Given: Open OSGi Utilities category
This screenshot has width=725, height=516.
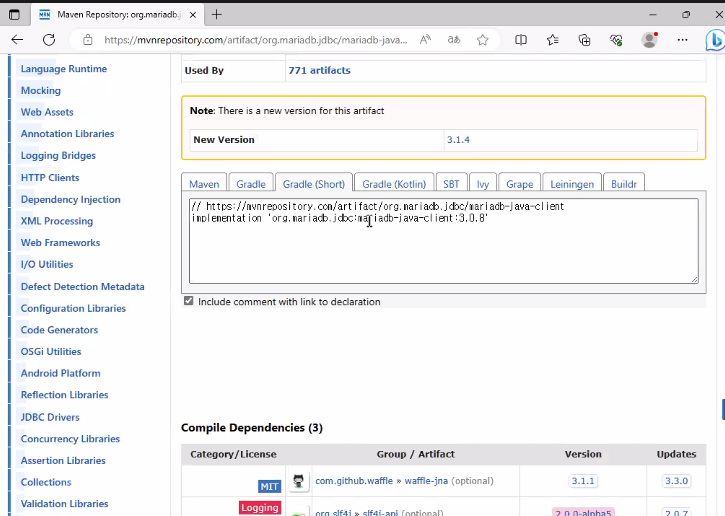Looking at the screenshot, I should pos(51,351).
